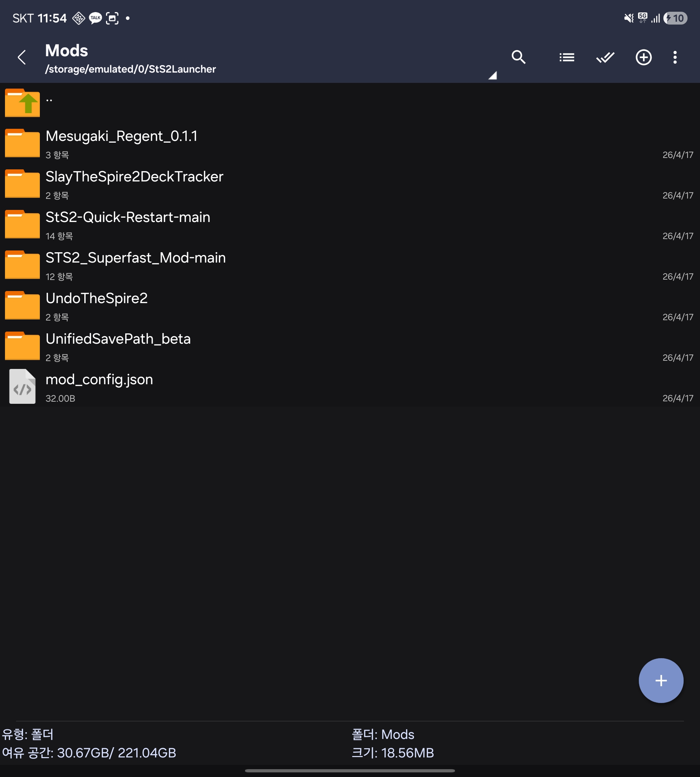
Task: Tap the back arrow in header
Action: click(x=22, y=57)
